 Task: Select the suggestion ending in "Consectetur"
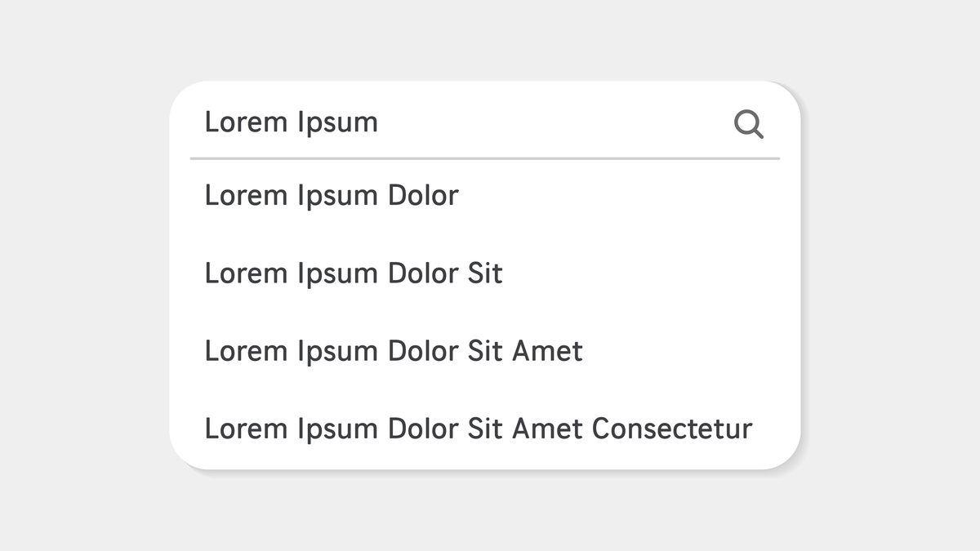478,429
